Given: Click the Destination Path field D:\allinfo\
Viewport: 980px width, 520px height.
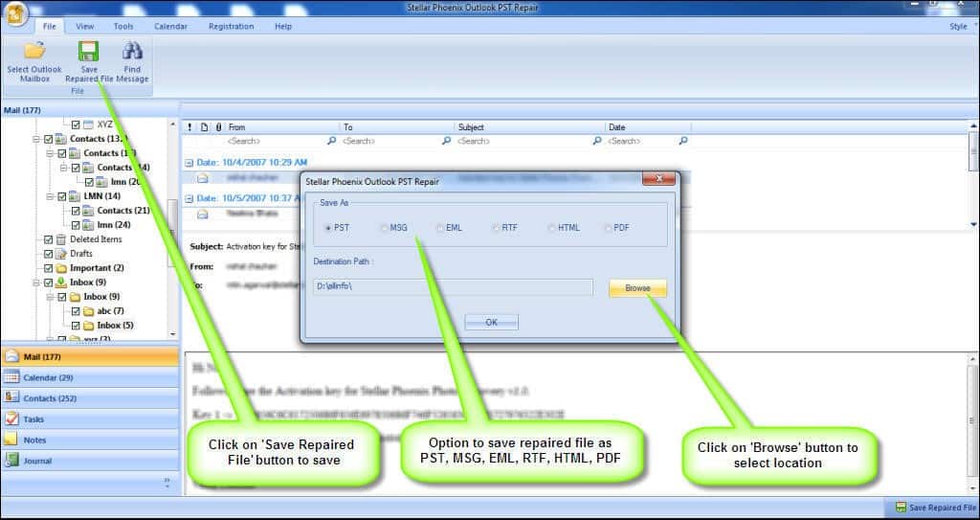Looking at the screenshot, I should tap(453, 287).
